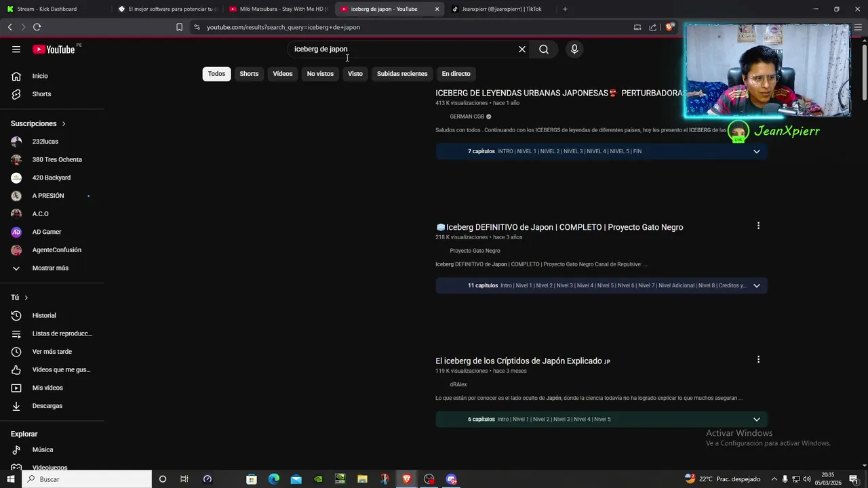The image size is (868, 488).
Task: Open options menu for Iceberg DEFINITIVO video
Action: tap(758, 226)
